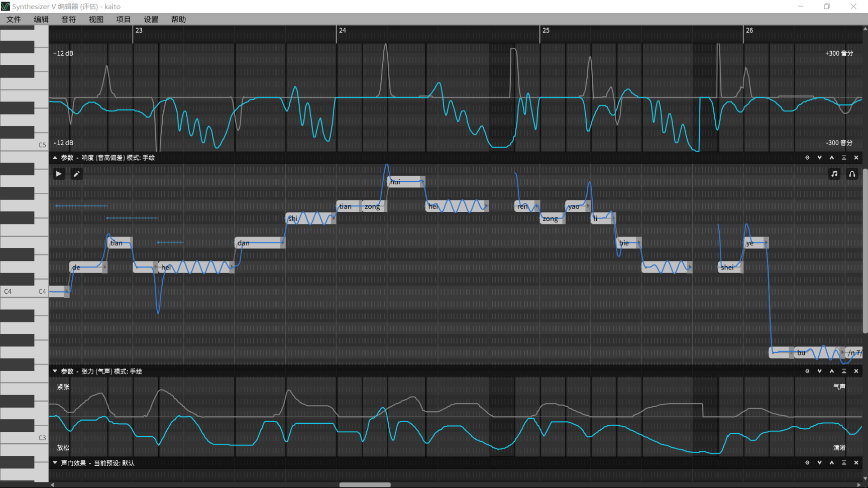Click the horizontal scrollbar thumb
The height and width of the screenshot is (488, 868).
tap(365, 484)
